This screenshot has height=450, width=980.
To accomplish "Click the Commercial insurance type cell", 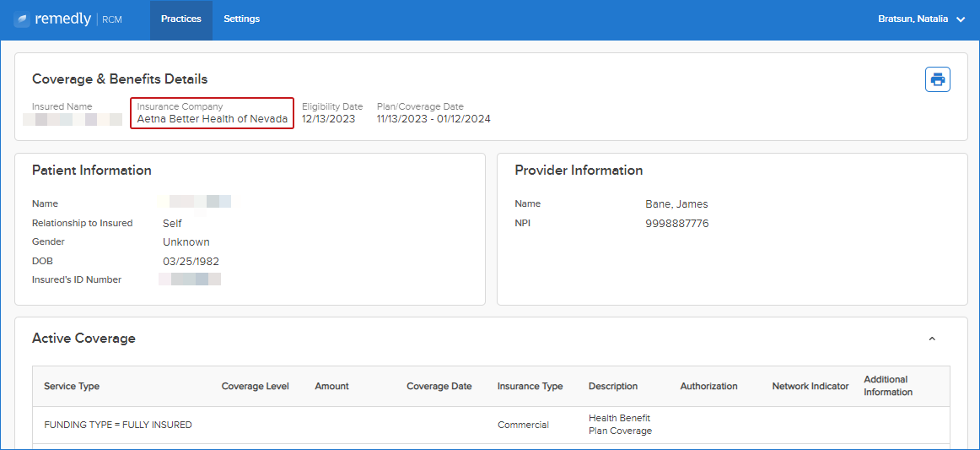I will [523, 425].
